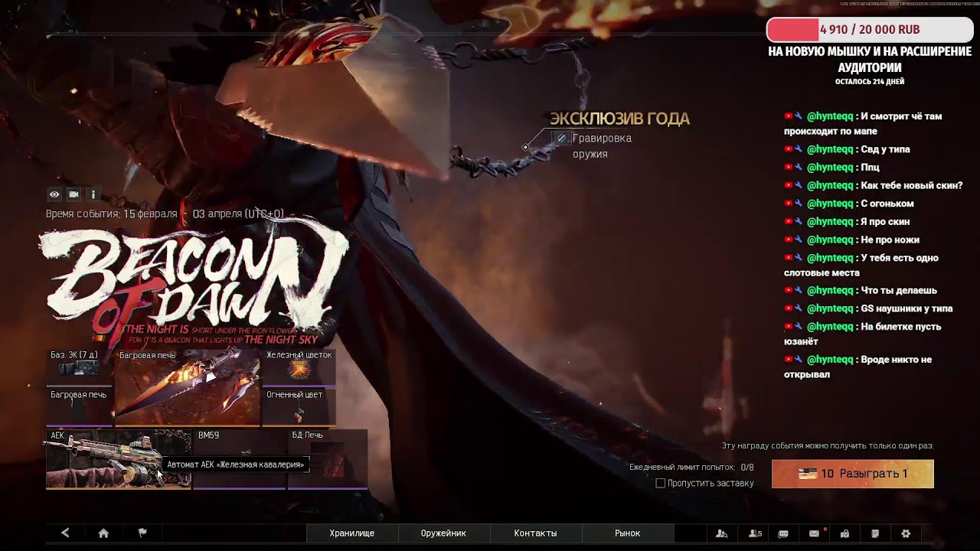Open the notes list icon

875,533
